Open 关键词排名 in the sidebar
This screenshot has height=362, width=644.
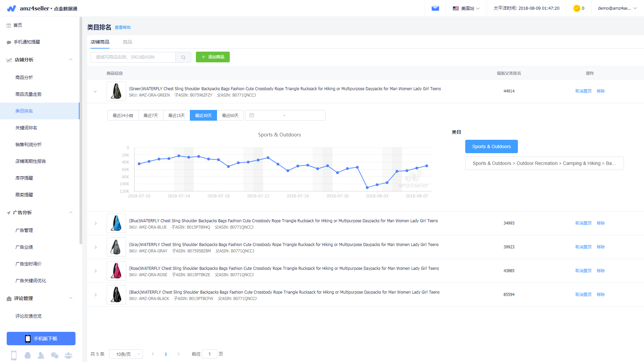[x=26, y=128]
